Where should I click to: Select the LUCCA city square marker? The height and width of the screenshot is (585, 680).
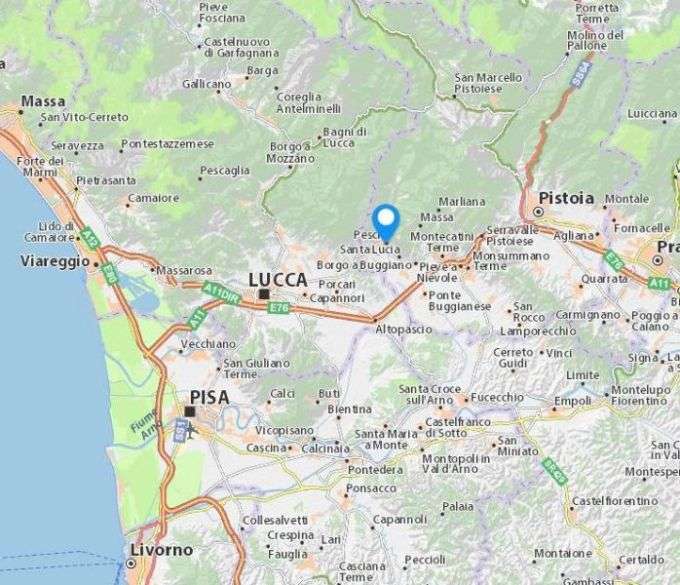tap(264, 294)
